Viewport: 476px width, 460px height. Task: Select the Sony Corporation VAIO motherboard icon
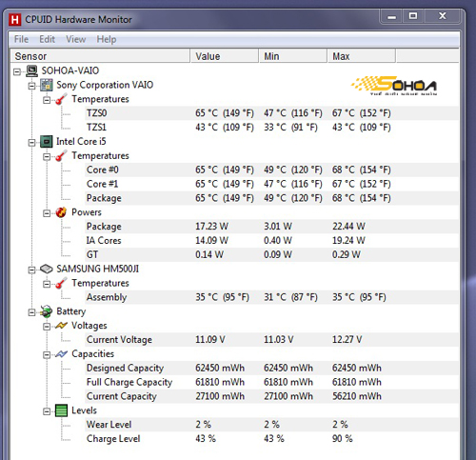tap(47, 85)
